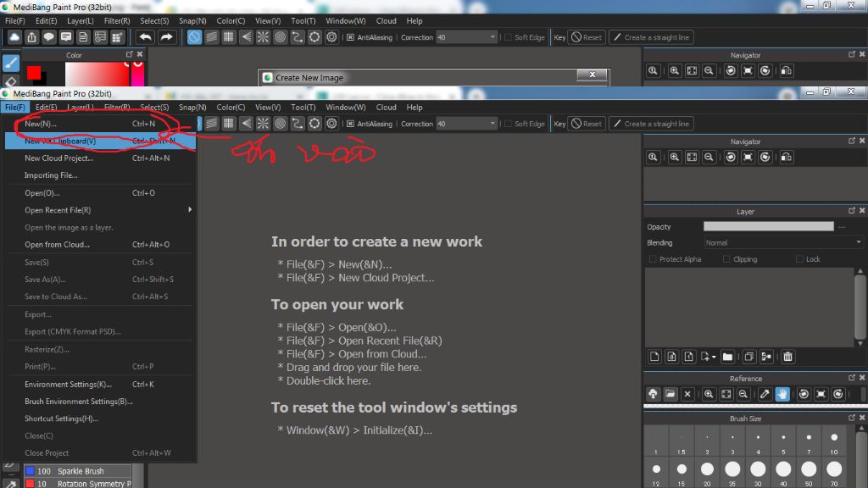Image resolution: width=868 pixels, height=488 pixels.
Task: Select crisscross grid snap in front window toolbar
Action: [x=229, y=124]
